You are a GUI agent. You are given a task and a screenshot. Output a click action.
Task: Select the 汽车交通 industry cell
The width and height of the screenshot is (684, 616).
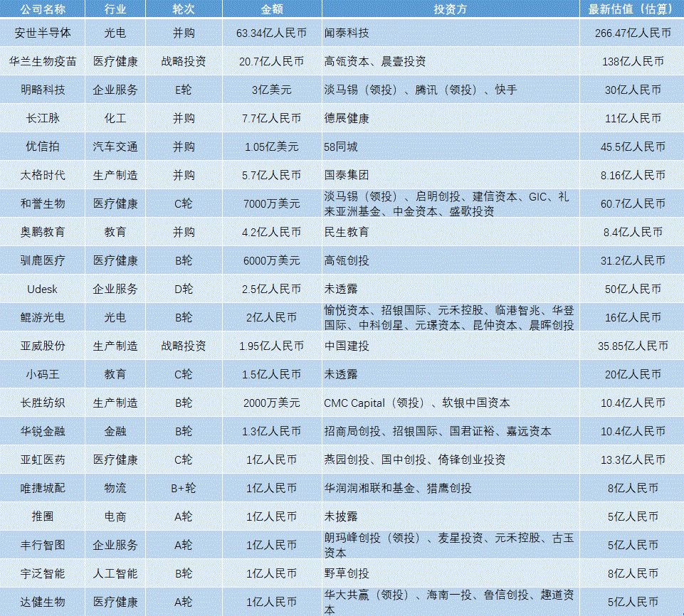click(115, 147)
